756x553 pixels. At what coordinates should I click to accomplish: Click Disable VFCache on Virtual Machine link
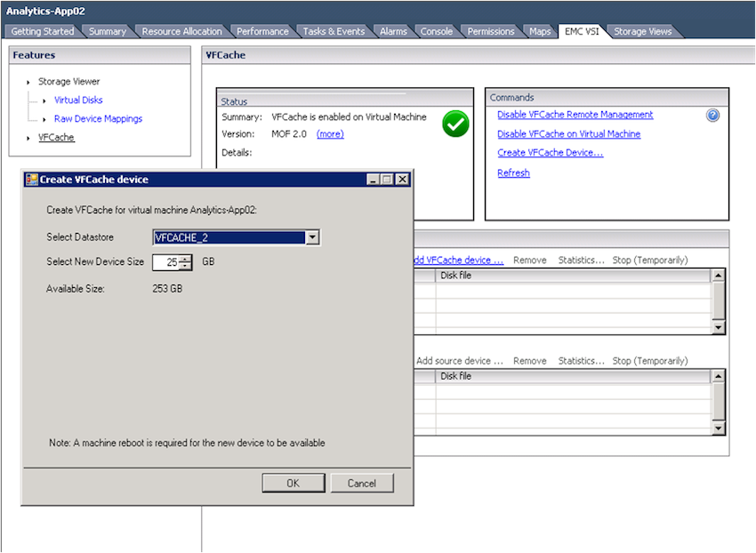(x=569, y=134)
